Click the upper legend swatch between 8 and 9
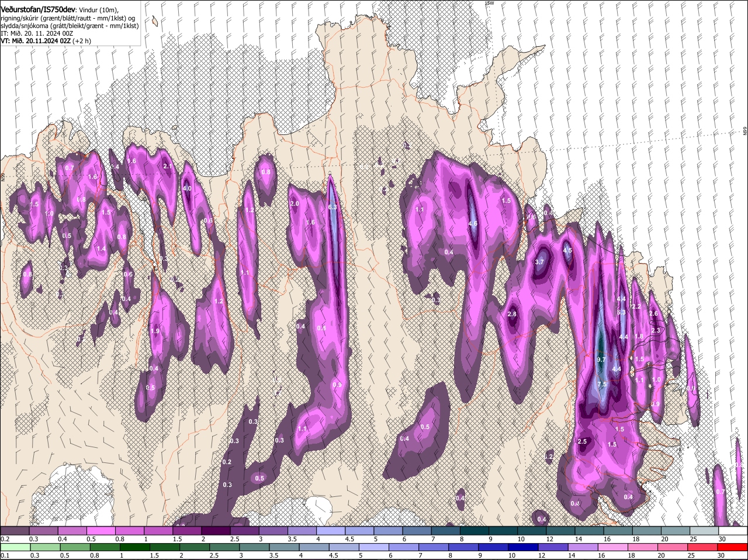The width and height of the screenshot is (748, 560). pos(473,531)
